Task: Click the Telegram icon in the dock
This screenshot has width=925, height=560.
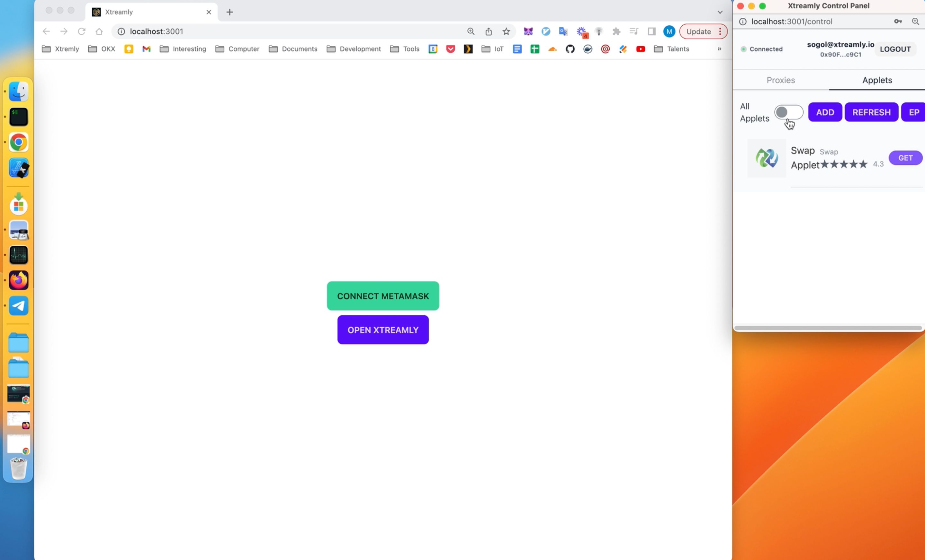Action: coord(19,306)
